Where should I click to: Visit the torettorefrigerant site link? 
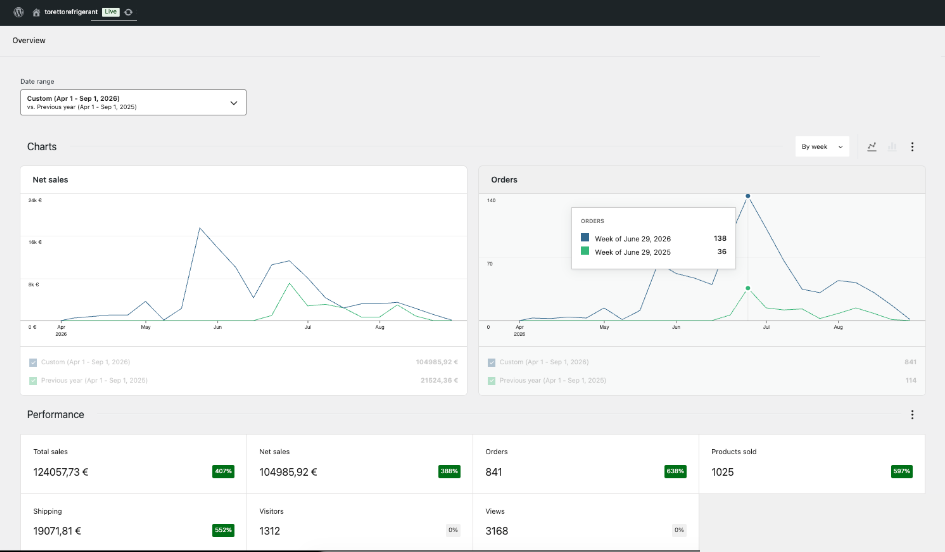pyautogui.click(x=71, y=12)
